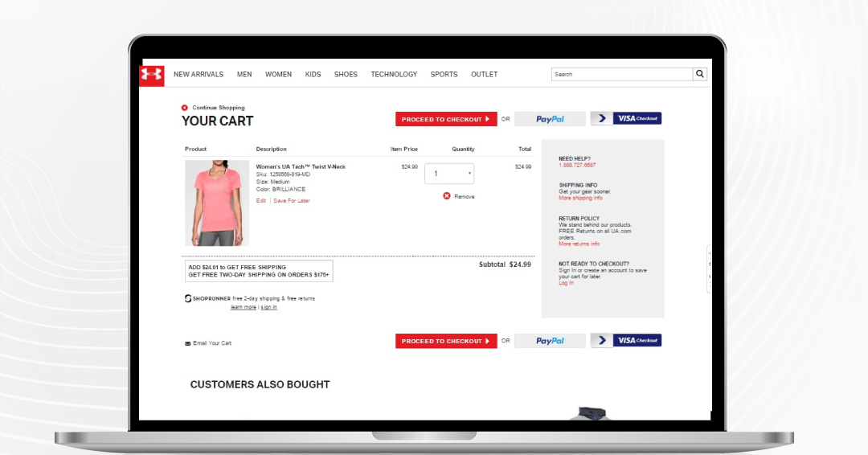
Task: Click the Remove link text
Action: coord(465,196)
